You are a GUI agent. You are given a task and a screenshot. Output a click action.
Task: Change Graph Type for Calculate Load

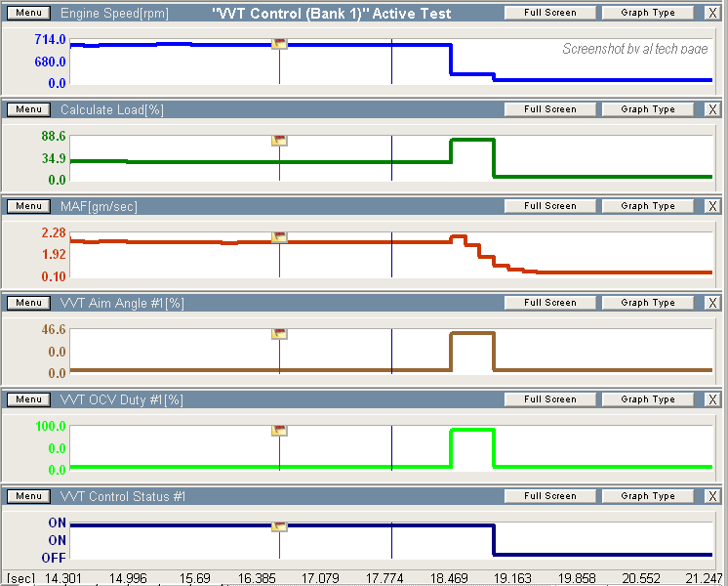[x=648, y=109]
